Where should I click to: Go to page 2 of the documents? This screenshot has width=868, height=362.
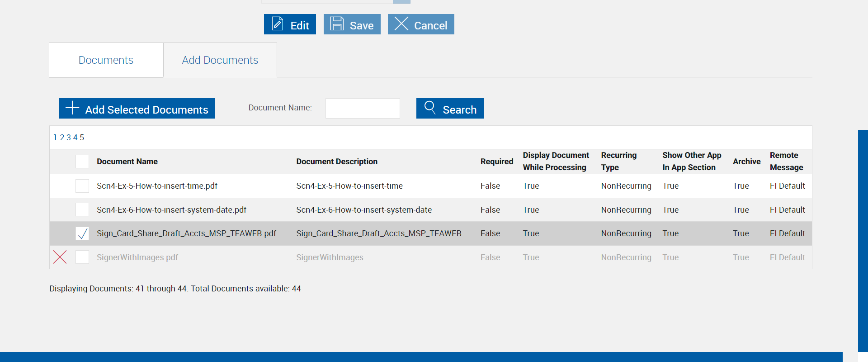62,138
